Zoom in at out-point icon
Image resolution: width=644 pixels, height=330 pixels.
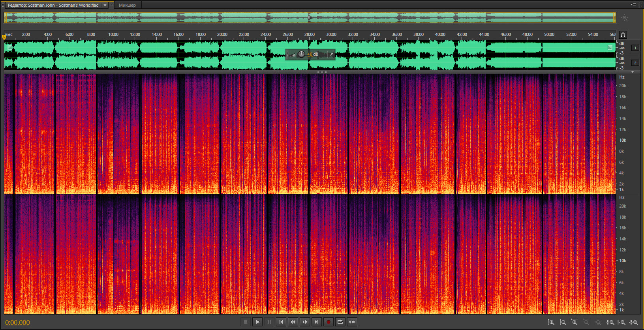621,322
